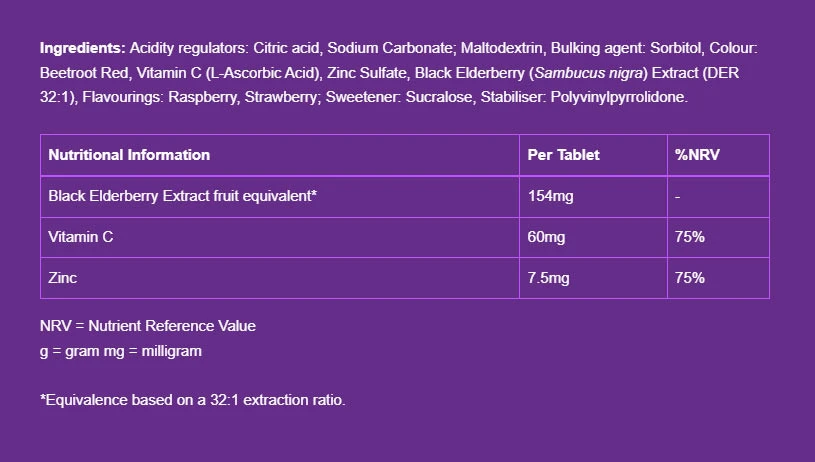The image size is (815, 462).
Task: Click the 'Zinc' row label
Action: point(63,278)
